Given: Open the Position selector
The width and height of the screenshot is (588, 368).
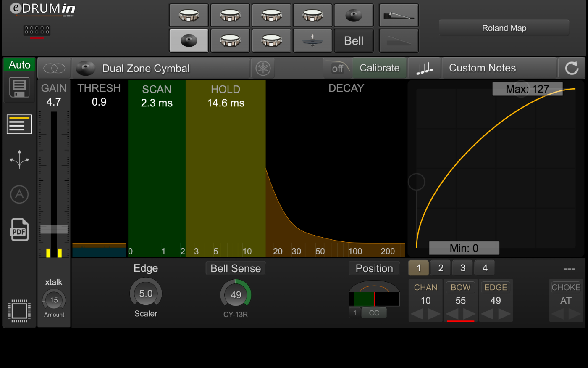Looking at the screenshot, I should click(374, 268).
